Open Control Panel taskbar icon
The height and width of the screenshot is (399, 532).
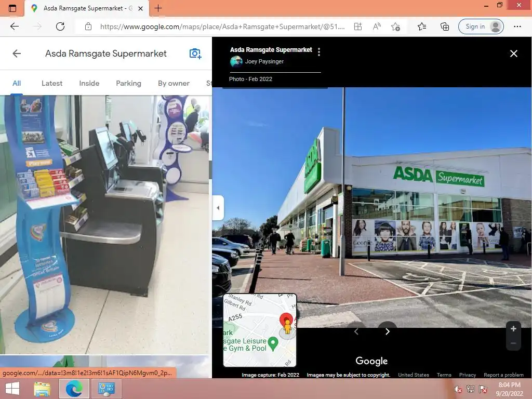click(x=106, y=389)
